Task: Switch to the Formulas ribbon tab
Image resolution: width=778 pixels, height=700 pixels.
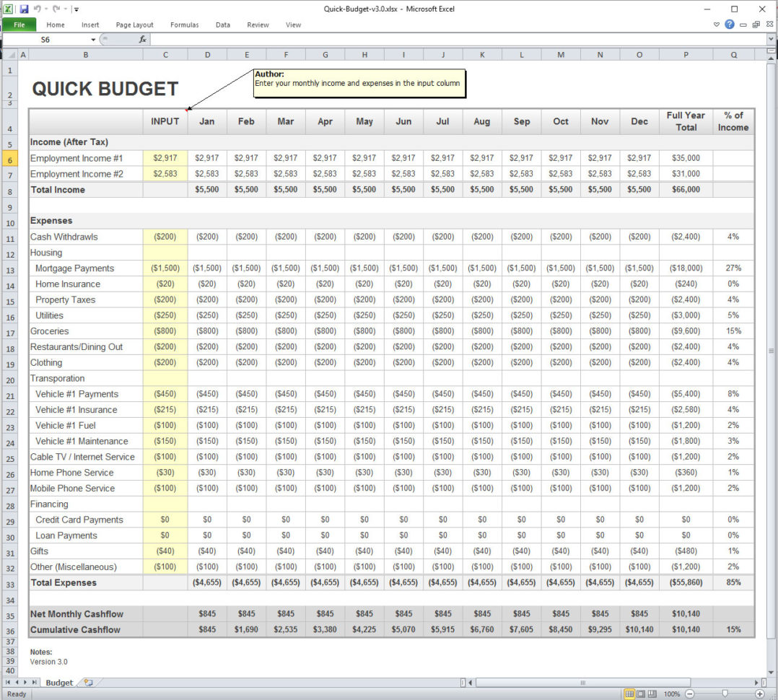Action: (x=184, y=24)
